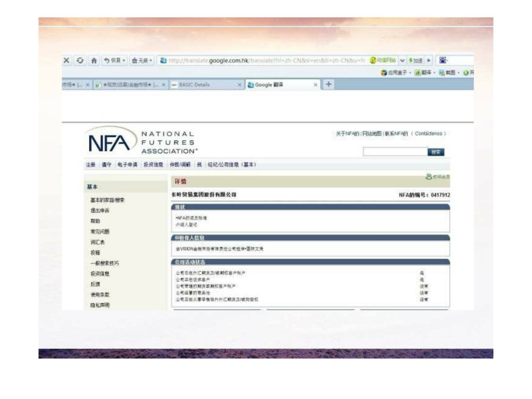532x399 pixels.
Task: Open the 经纪/公司信息（基本）menu item
Action: [x=232, y=165]
